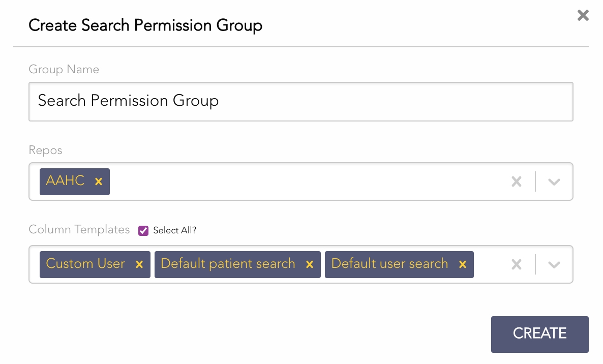Viewport: 603px width, 364px height.
Task: Close the Create Search Permission Group dialog
Action: click(583, 15)
